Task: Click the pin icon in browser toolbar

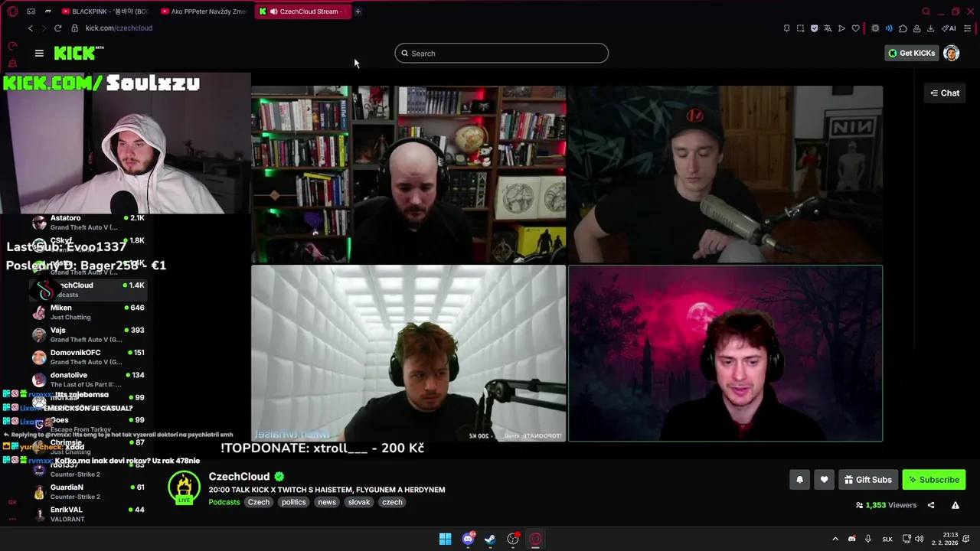Action: (x=786, y=28)
